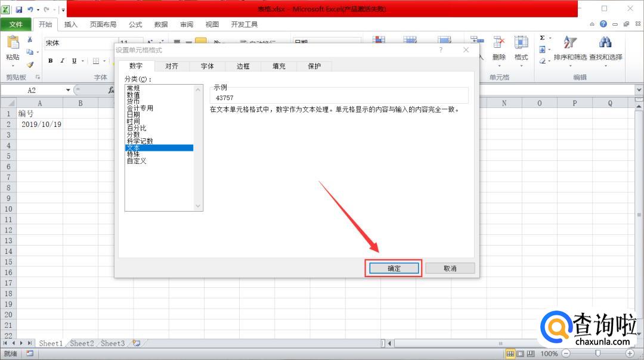Open the clipboard group dialog launcher
The width and height of the screenshot is (644, 360).
click(38, 77)
